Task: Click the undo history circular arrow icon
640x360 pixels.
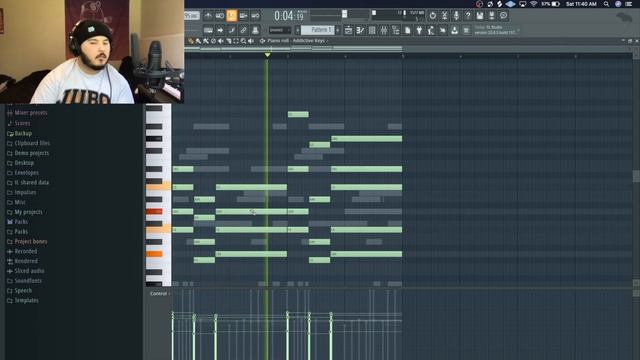Action: point(433,16)
